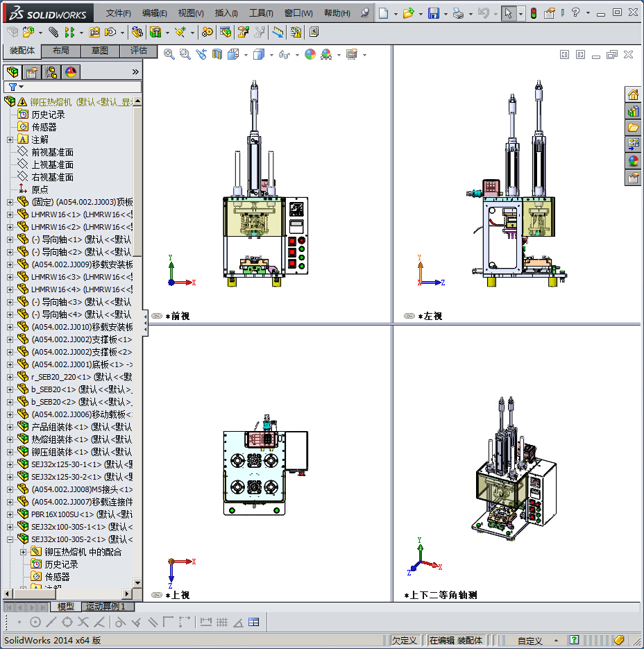Open the DisplayManager color ball icon

70,72
